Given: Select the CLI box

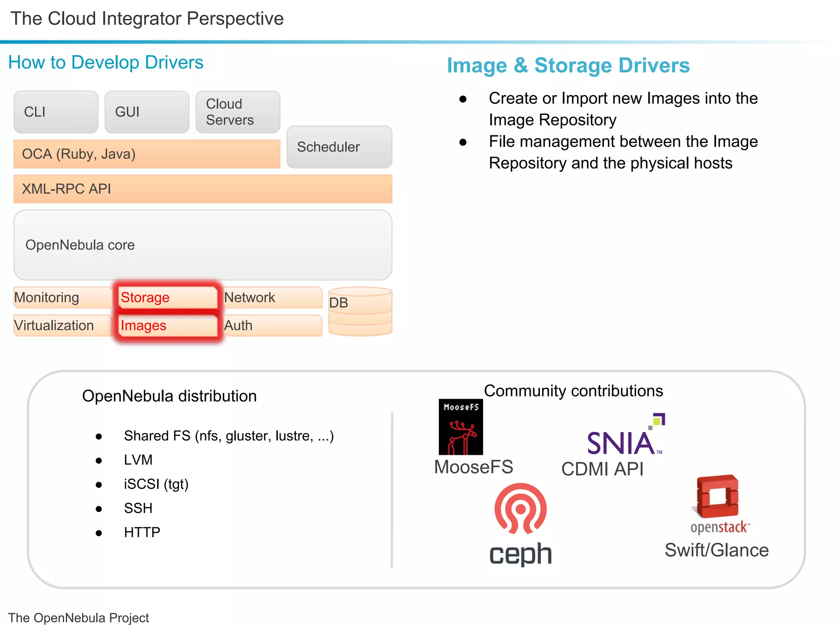Looking at the screenshot, I should pos(56,112).
